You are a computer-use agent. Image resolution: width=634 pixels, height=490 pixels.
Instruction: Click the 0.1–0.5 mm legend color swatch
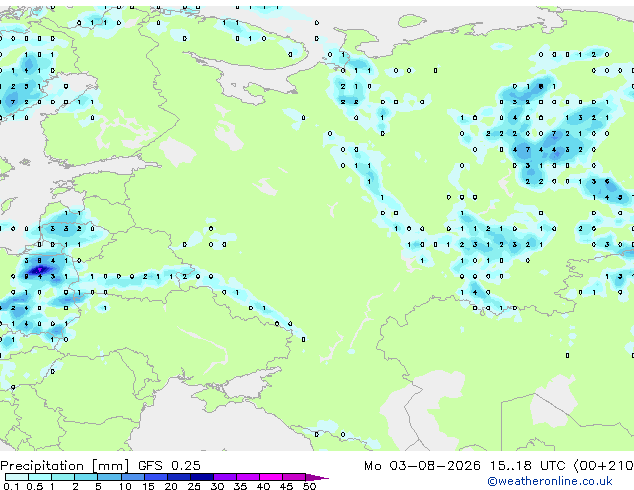[17, 477]
